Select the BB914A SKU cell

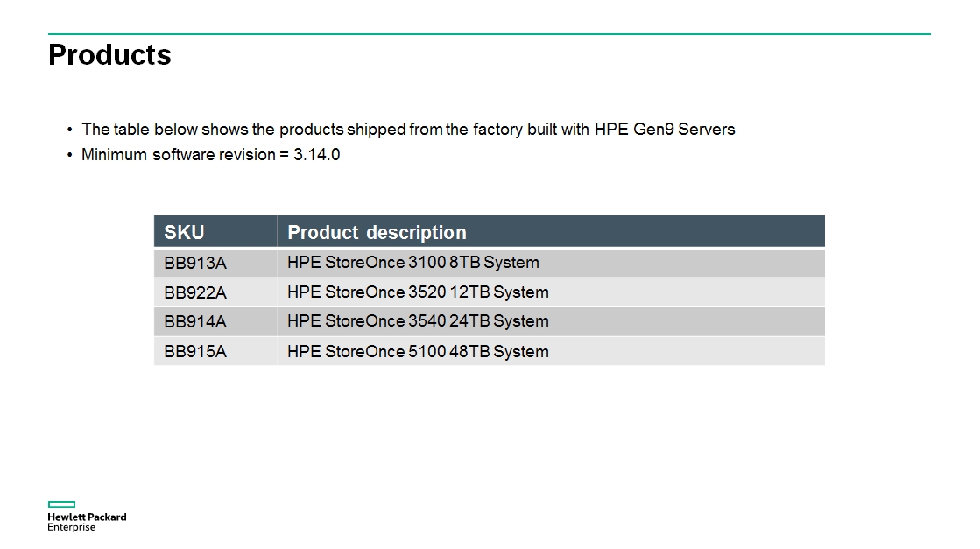[x=215, y=321]
